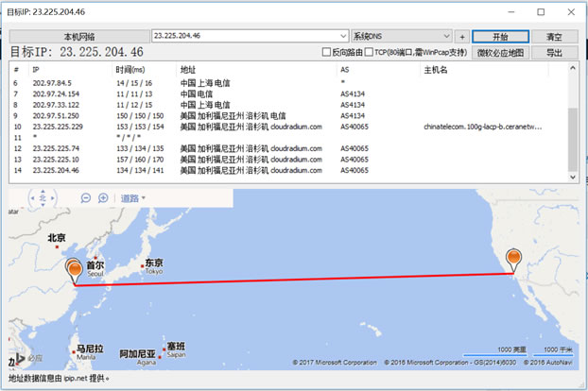Screen dimensions: 588x391
Task: Toggle the TCP port 80 checkbox
Action: click(370, 53)
